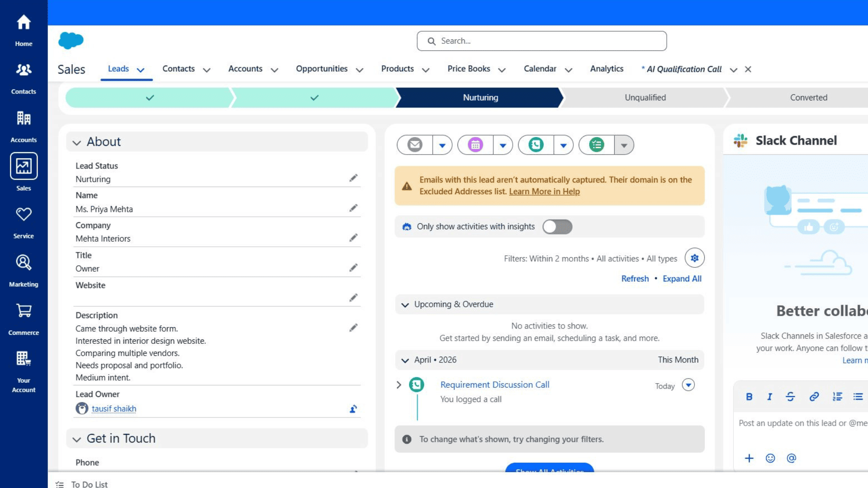The image size is (868, 488).
Task: Open AI Qualification Call tab
Action: point(682,69)
